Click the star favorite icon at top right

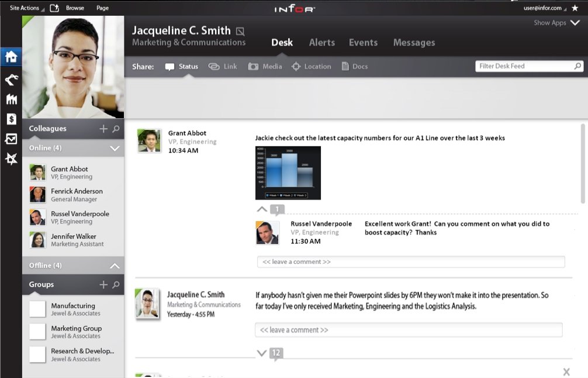(575, 8)
